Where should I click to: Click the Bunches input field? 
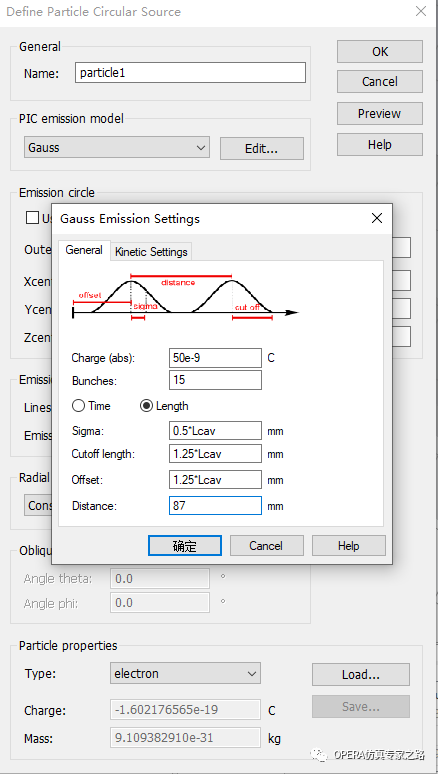pos(215,380)
